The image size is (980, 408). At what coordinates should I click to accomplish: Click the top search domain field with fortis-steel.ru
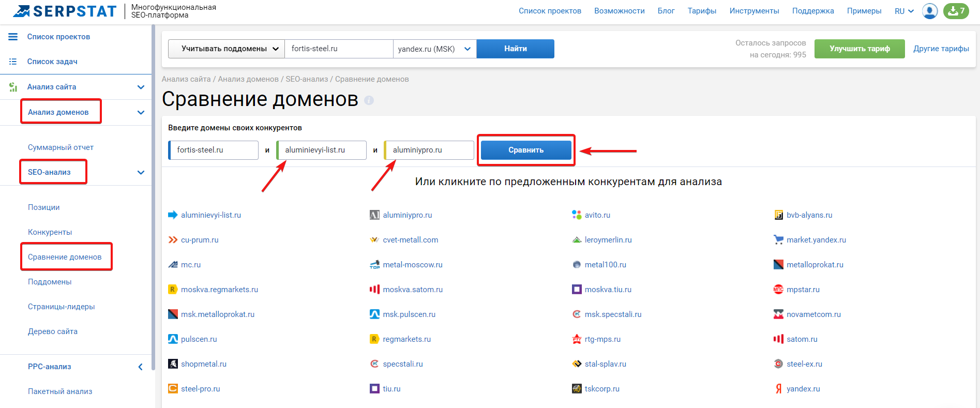point(339,49)
